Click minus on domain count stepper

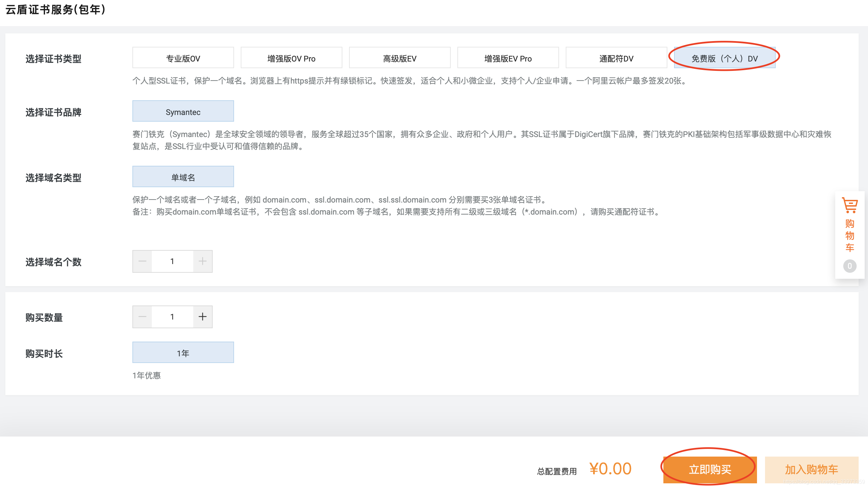tap(142, 261)
